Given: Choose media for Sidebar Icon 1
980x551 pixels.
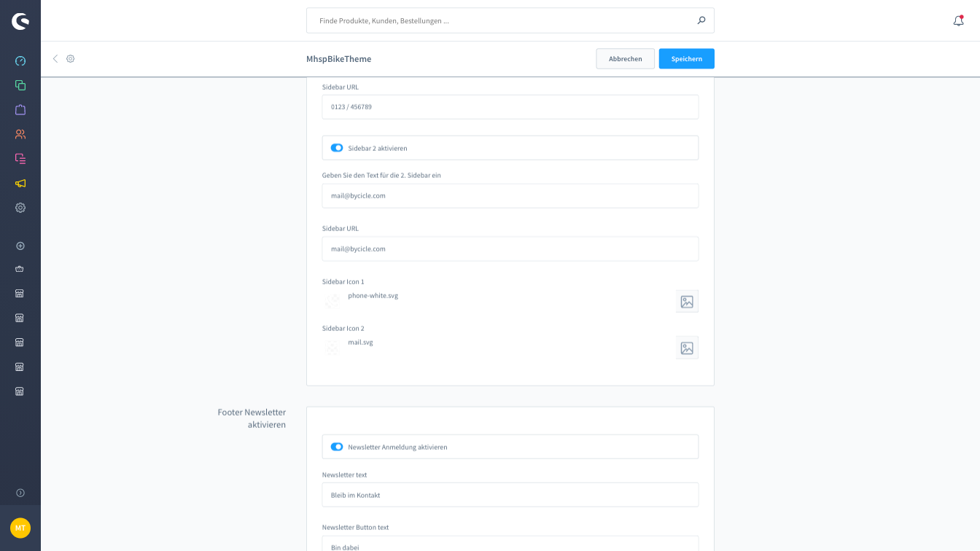Looking at the screenshot, I should [687, 301].
